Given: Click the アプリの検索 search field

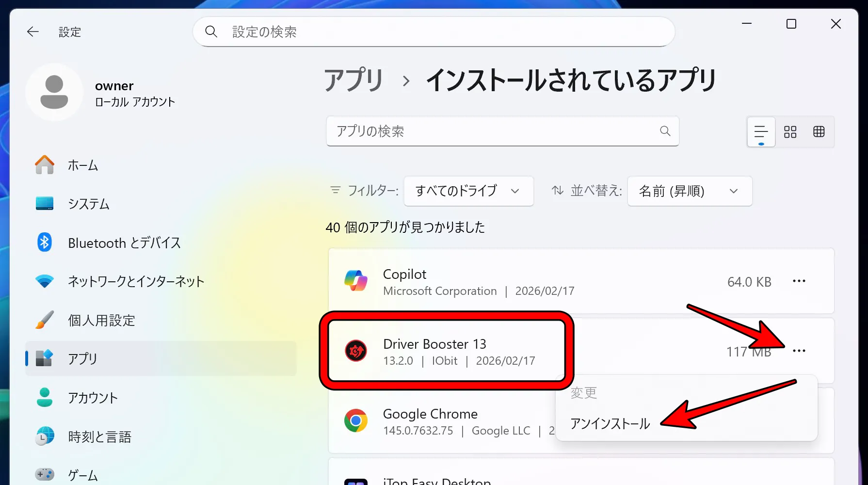Looking at the screenshot, I should click(x=502, y=131).
